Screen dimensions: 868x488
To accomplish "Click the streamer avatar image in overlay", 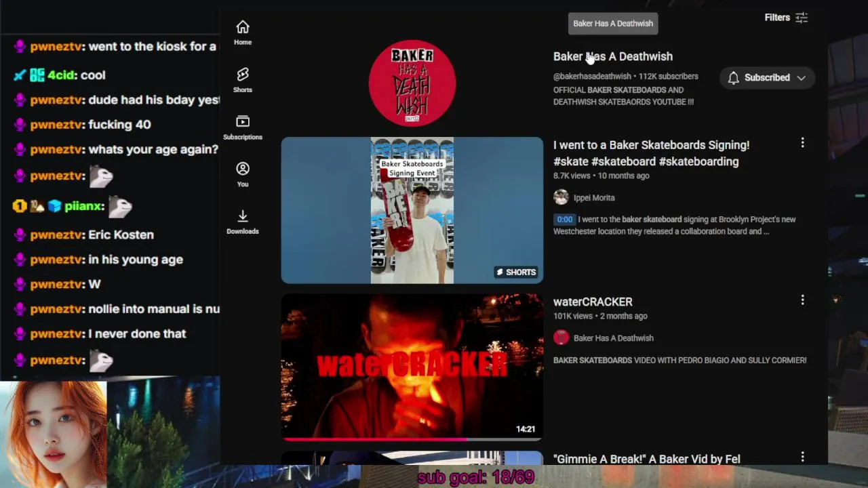I will click(53, 434).
